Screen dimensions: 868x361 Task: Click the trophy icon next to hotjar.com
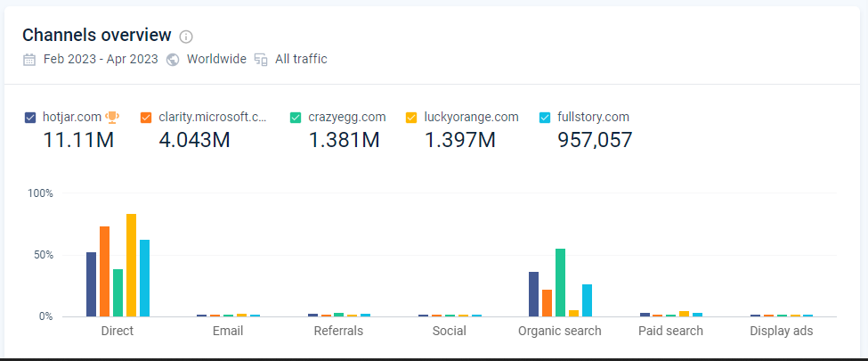(x=112, y=118)
